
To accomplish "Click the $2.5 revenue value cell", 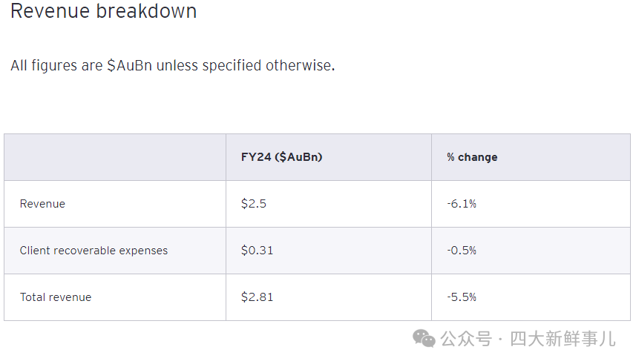I will 254,203.
